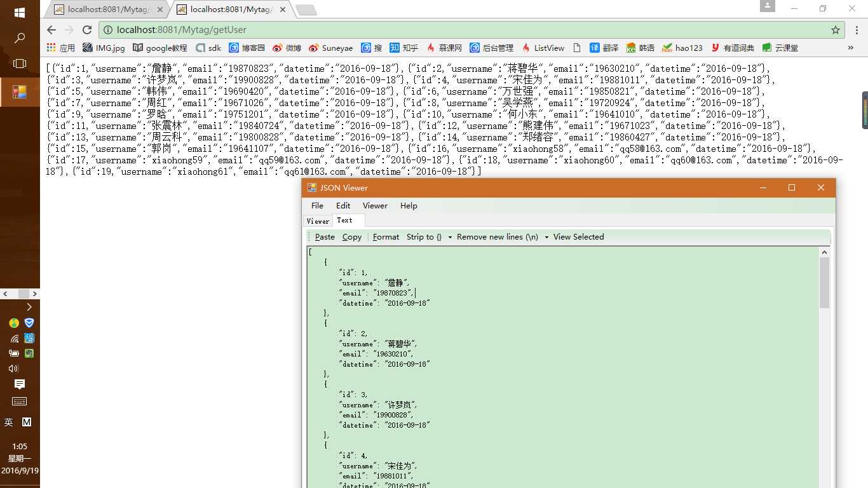
Task: Open the blank-page bookmark after ListView
Action: pos(577,48)
